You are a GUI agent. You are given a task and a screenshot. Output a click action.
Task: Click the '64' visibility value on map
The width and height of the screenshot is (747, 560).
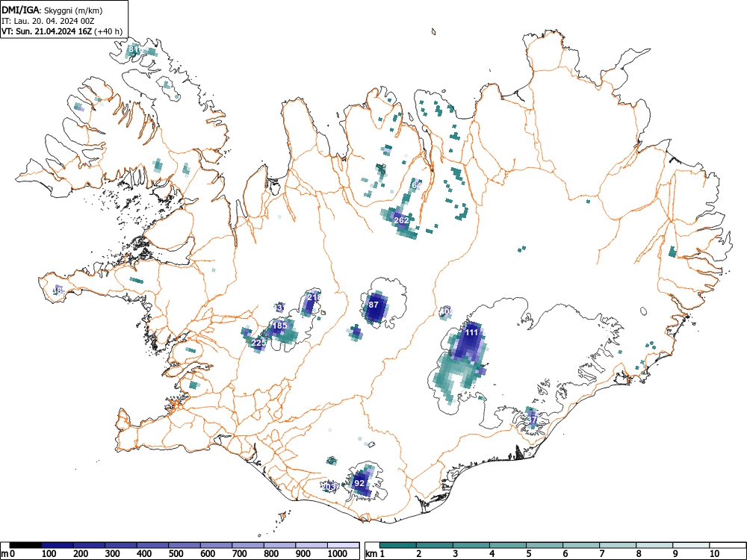pos(416,184)
